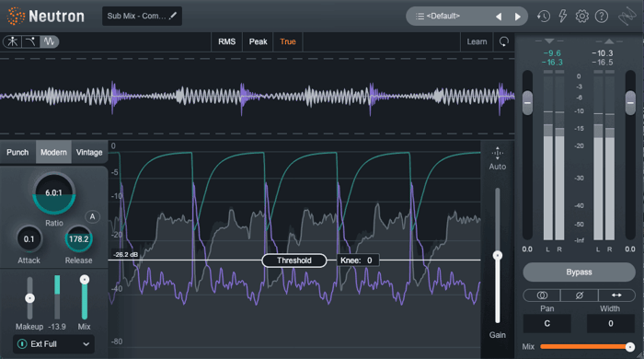Viewport: 644px width, 359px height.
Task: Click the Neutron logo icon
Action: (16, 16)
